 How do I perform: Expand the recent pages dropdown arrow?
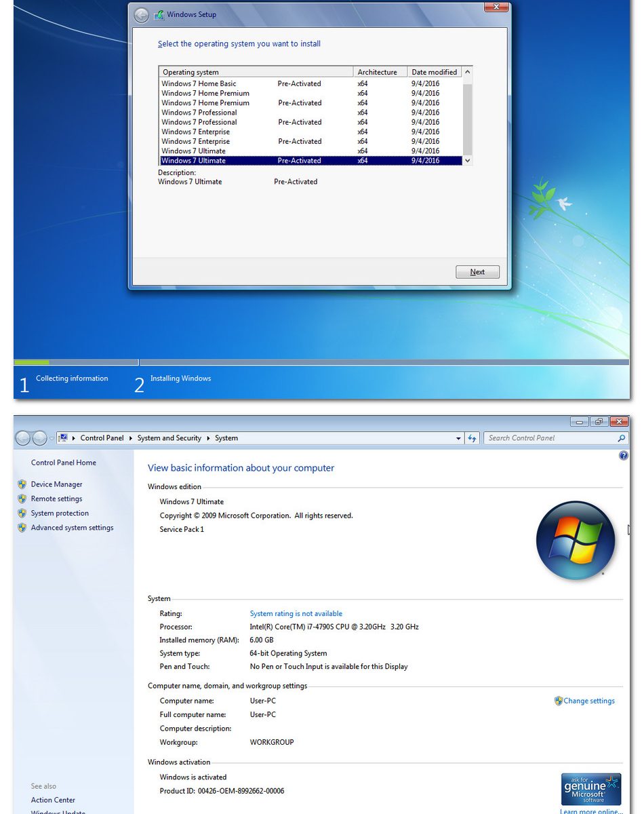[x=52, y=438]
